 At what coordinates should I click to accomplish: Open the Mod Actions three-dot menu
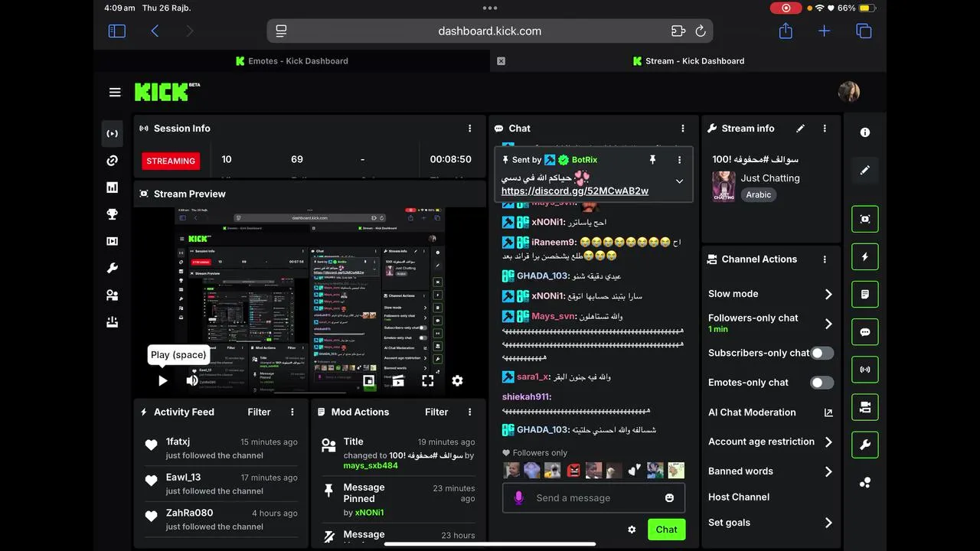point(470,412)
